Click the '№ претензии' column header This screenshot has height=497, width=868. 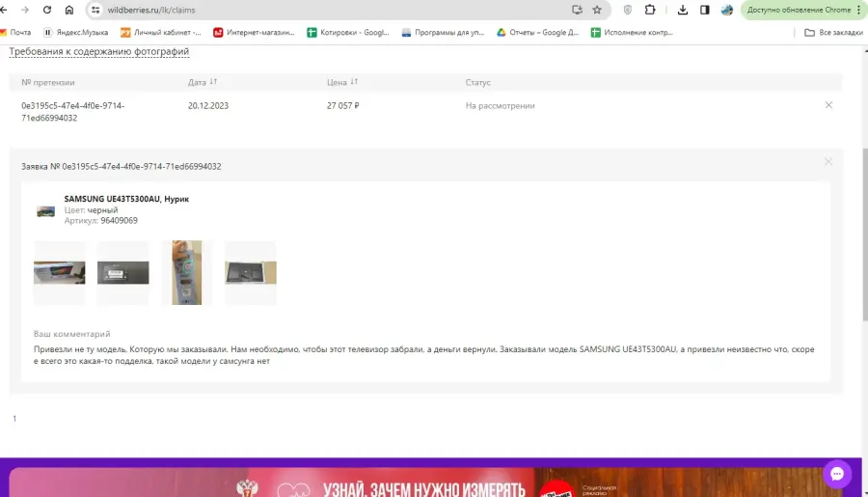(48, 82)
